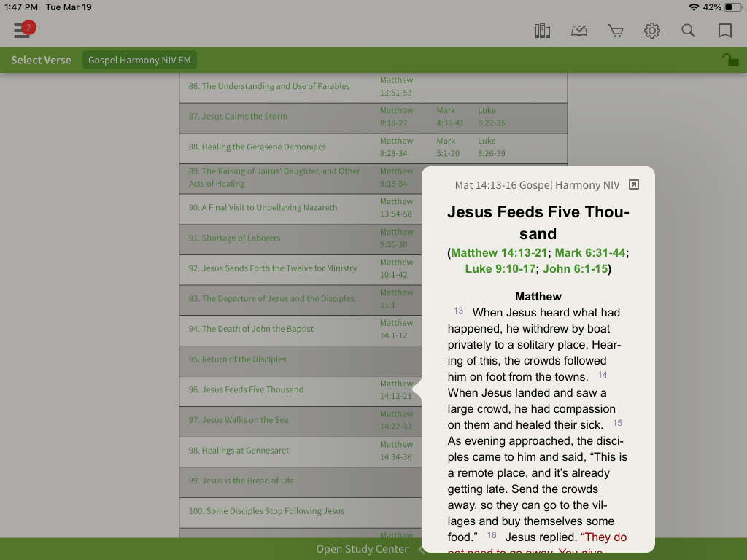
Task: Select verse number 14 in the popup
Action: [x=602, y=376]
